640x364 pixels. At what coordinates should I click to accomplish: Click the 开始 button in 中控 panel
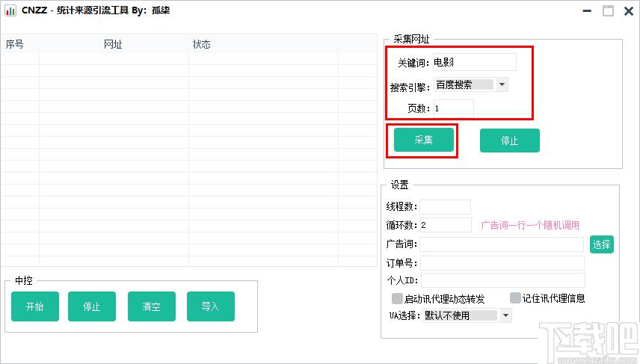coord(35,306)
